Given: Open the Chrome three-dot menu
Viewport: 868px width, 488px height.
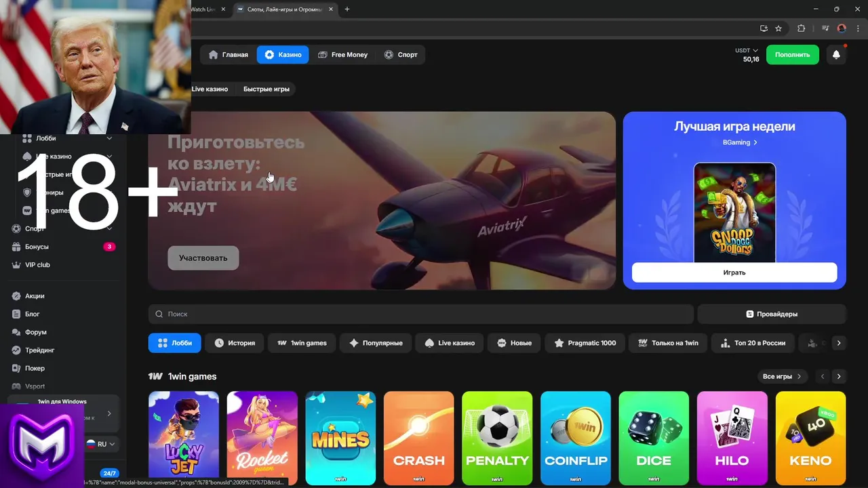Looking at the screenshot, I should coord(858,28).
